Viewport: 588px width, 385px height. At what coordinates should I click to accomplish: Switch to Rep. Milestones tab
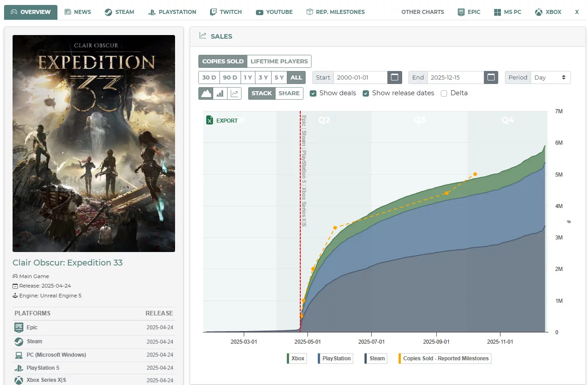point(335,12)
